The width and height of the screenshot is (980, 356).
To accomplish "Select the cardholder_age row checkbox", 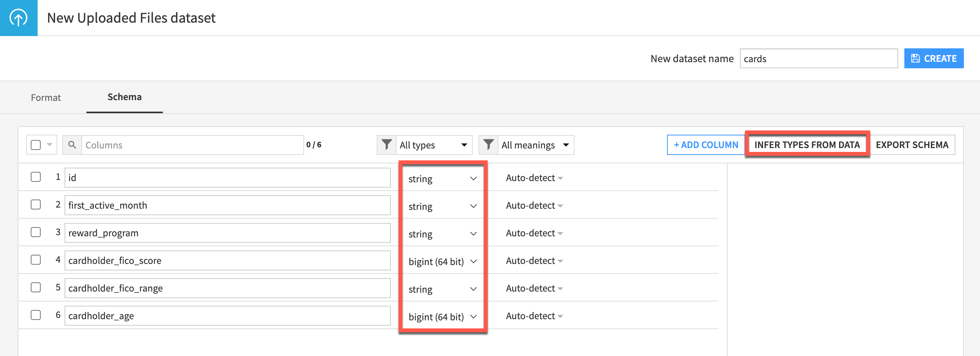I will pos(36,315).
